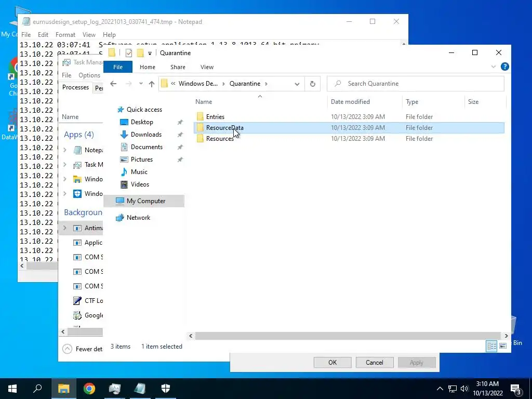Select the Entries folder

[x=215, y=117]
